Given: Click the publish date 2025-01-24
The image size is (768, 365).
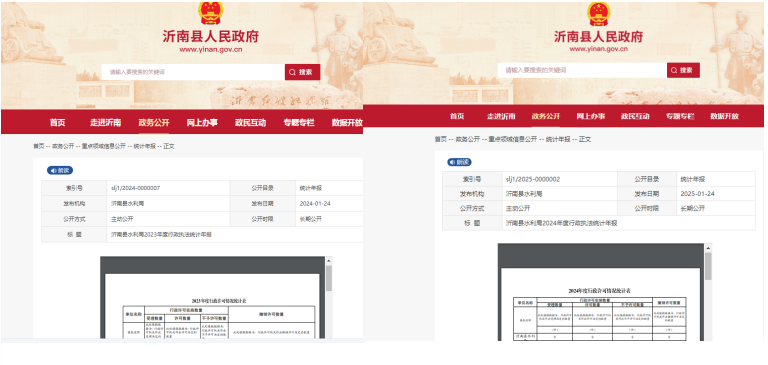Looking at the screenshot, I should (x=697, y=194).
